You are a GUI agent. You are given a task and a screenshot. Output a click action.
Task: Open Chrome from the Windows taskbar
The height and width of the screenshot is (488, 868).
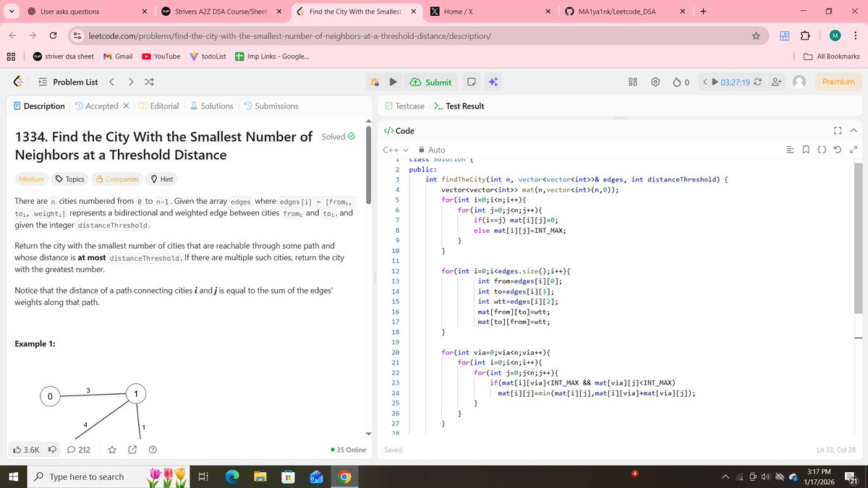pyautogui.click(x=344, y=476)
